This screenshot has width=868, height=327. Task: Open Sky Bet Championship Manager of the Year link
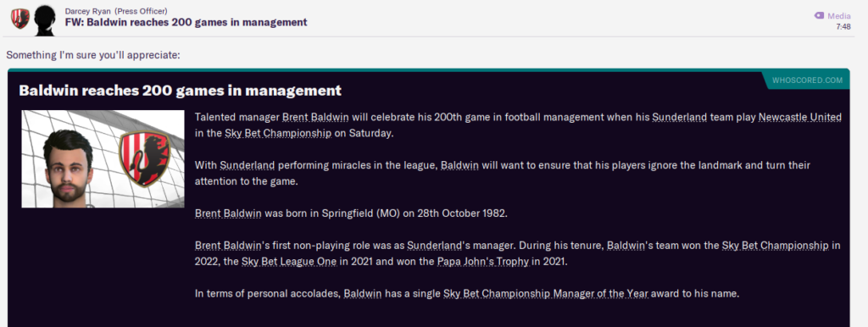click(546, 294)
